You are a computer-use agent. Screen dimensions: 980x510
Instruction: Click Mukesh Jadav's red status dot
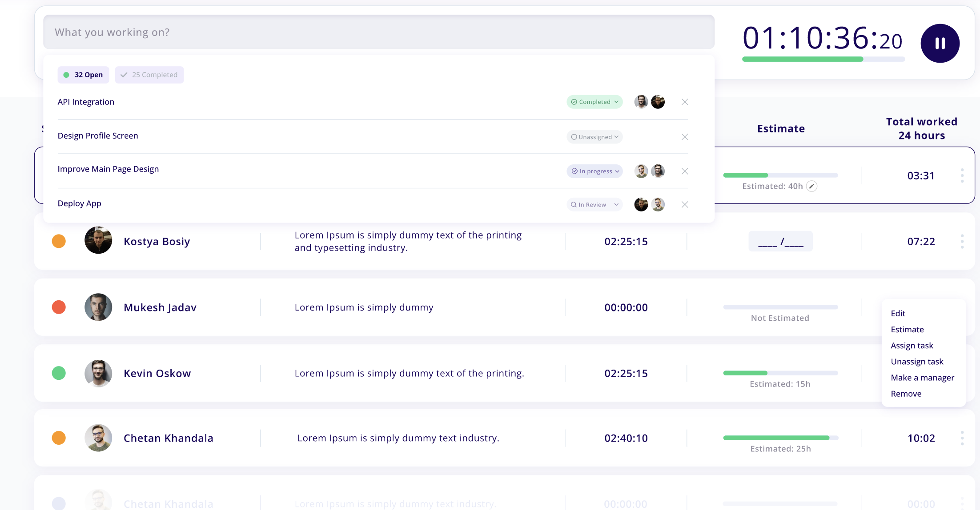[59, 307]
